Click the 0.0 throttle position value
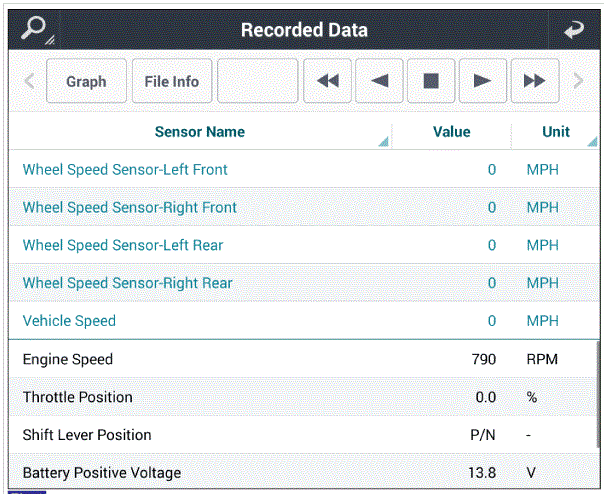Viewport: 604px width, 494px height. [486, 397]
